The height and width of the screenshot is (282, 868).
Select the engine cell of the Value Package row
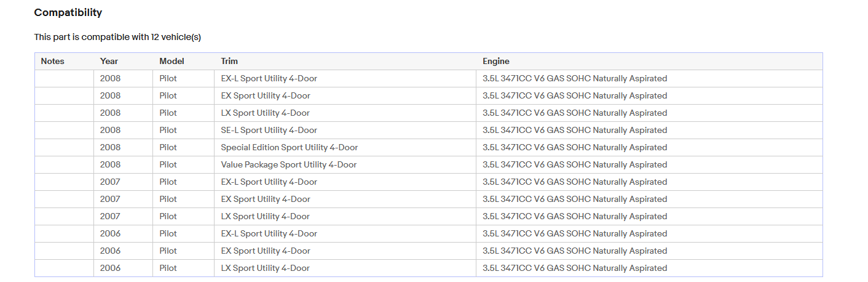[x=649, y=164]
